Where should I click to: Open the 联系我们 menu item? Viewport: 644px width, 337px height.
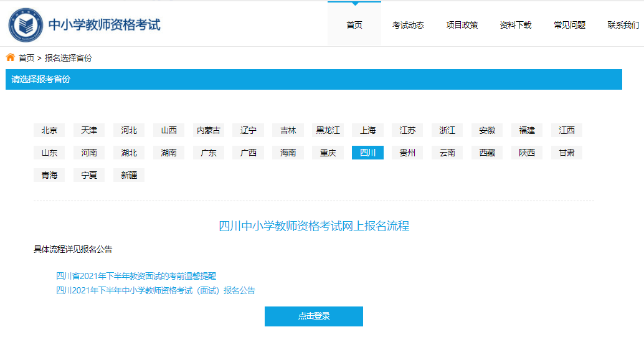coord(623,25)
